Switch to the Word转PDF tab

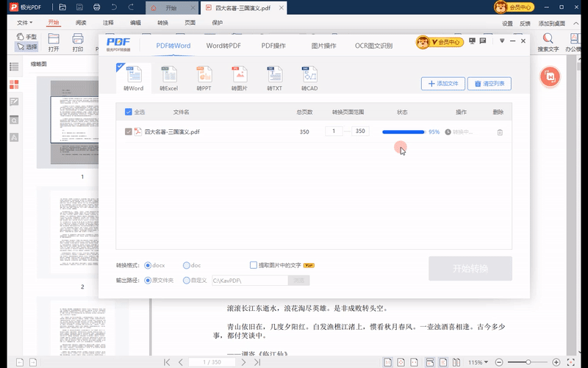[223, 46]
